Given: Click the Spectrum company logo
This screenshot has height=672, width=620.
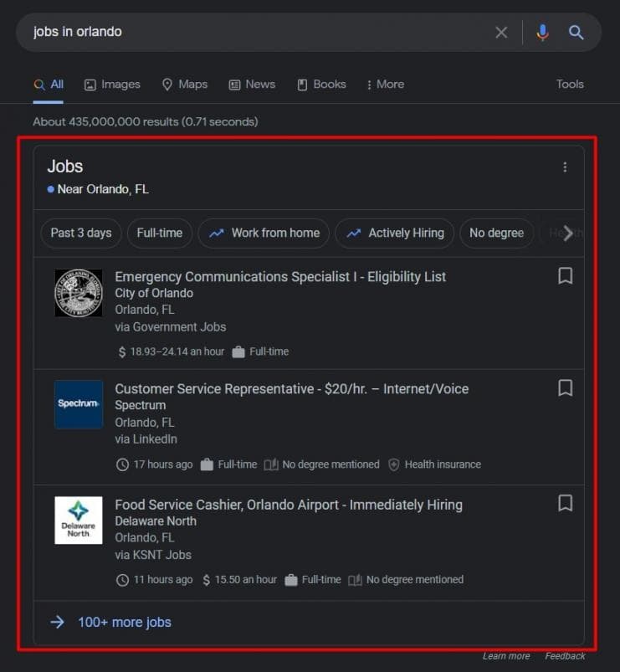Looking at the screenshot, I should [79, 404].
